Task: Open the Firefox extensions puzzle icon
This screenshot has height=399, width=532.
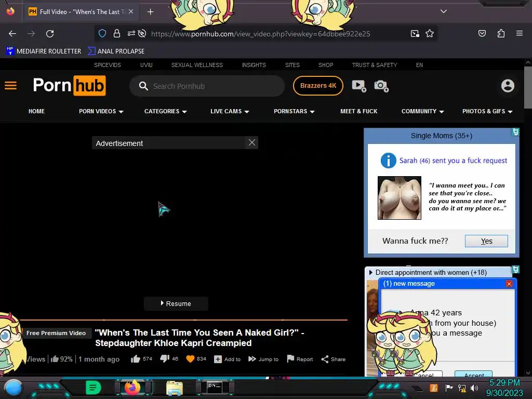Action: (501, 33)
